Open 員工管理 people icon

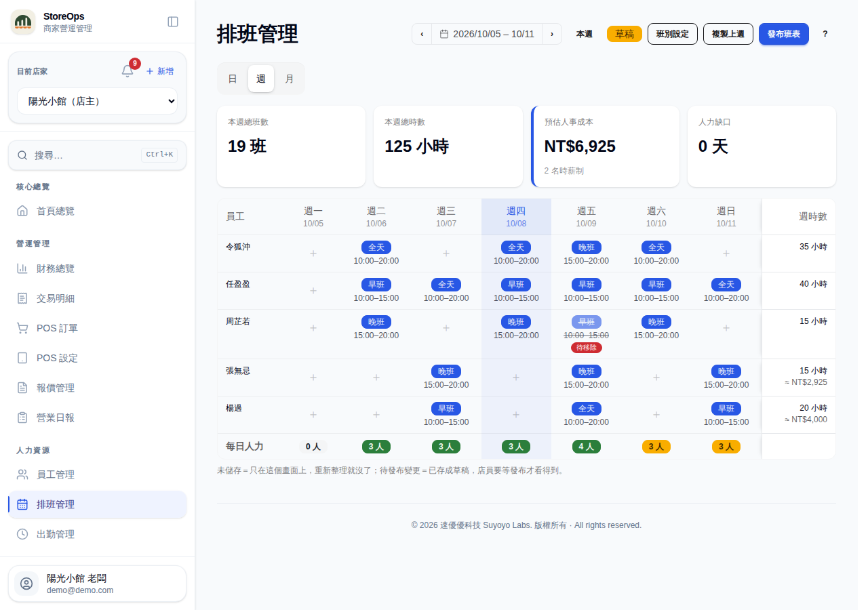pos(22,474)
